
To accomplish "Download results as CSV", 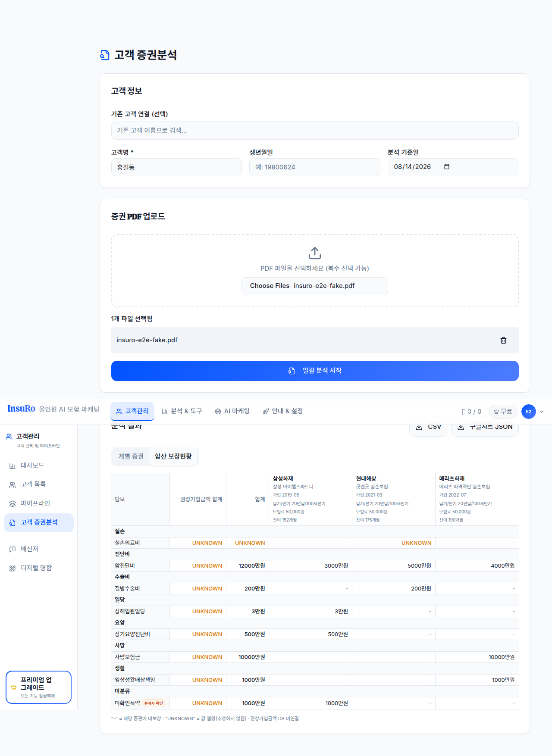I will coord(428,427).
